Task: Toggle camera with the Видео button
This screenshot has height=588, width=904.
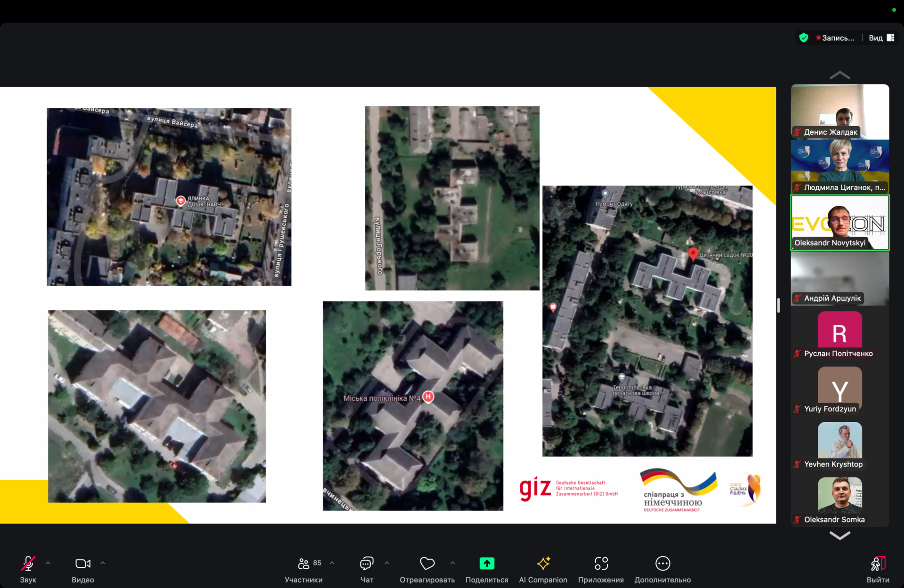Action: point(82,564)
